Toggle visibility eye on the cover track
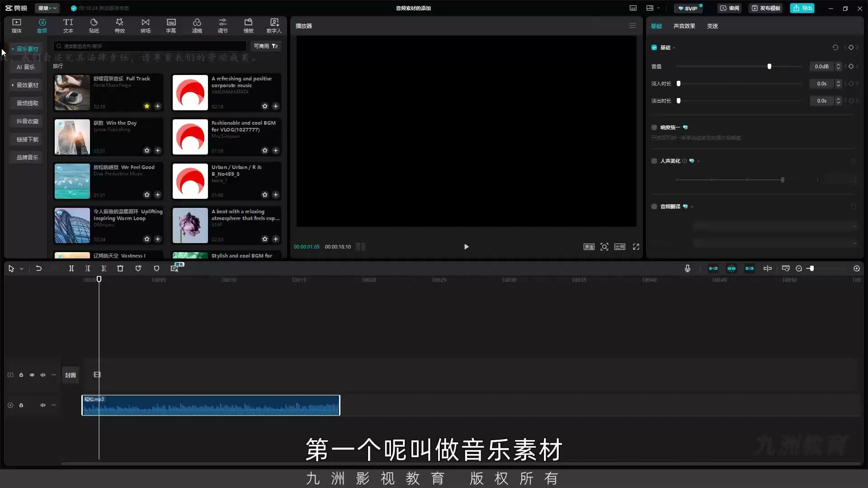The image size is (868, 488). coord(32,375)
